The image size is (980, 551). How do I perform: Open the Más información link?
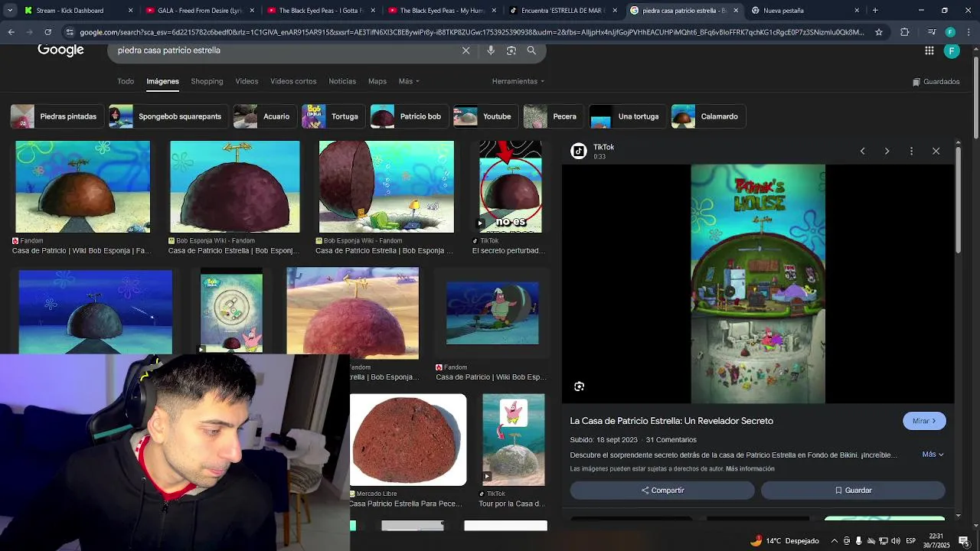click(x=750, y=469)
